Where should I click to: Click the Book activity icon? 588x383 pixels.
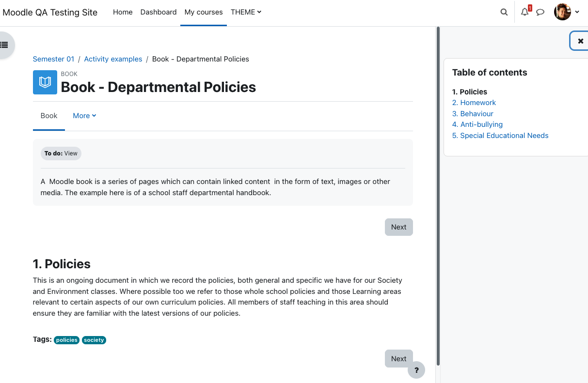(45, 82)
